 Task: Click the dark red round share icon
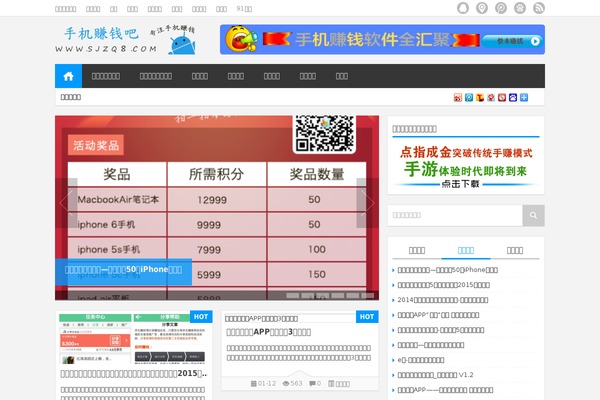[502, 98]
